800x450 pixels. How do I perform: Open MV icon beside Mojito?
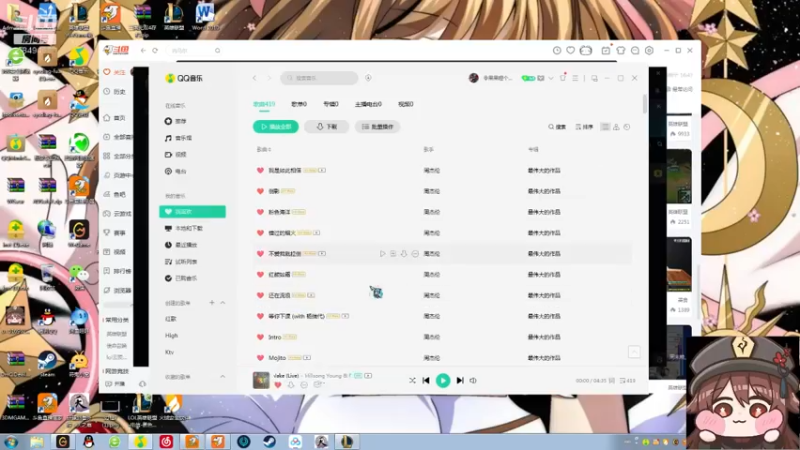pos(307,358)
